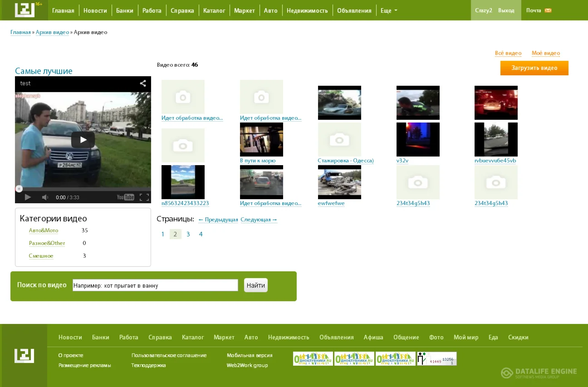Viewport: 588px width, 387px height.
Task: Expand the "Еще" dropdown menu
Action: coord(389,10)
